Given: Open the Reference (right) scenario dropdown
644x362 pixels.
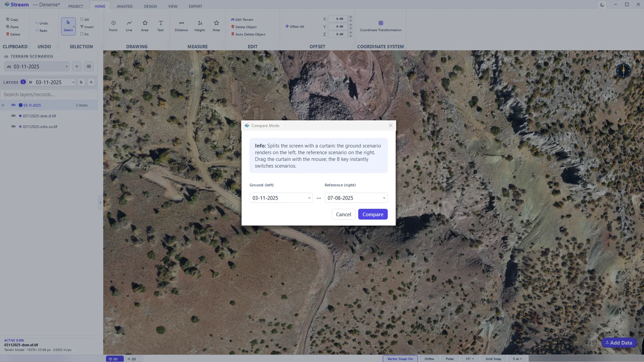Looking at the screenshot, I should point(356,198).
